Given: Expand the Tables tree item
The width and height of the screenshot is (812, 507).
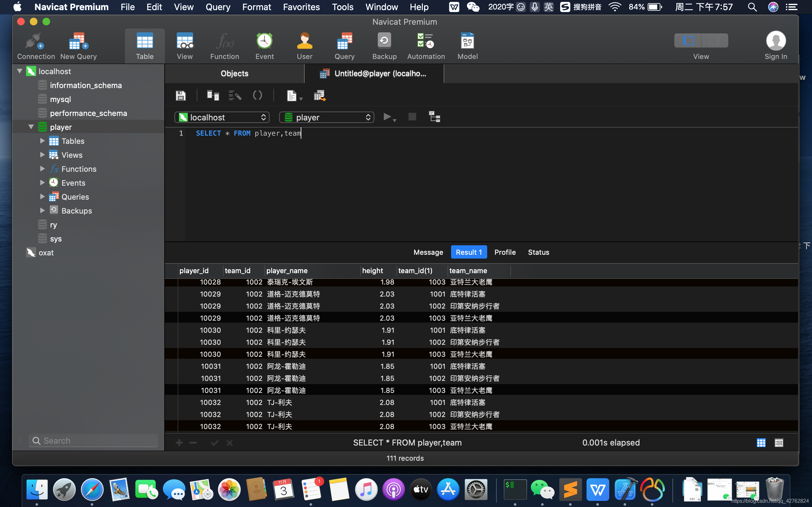Looking at the screenshot, I should [42, 141].
